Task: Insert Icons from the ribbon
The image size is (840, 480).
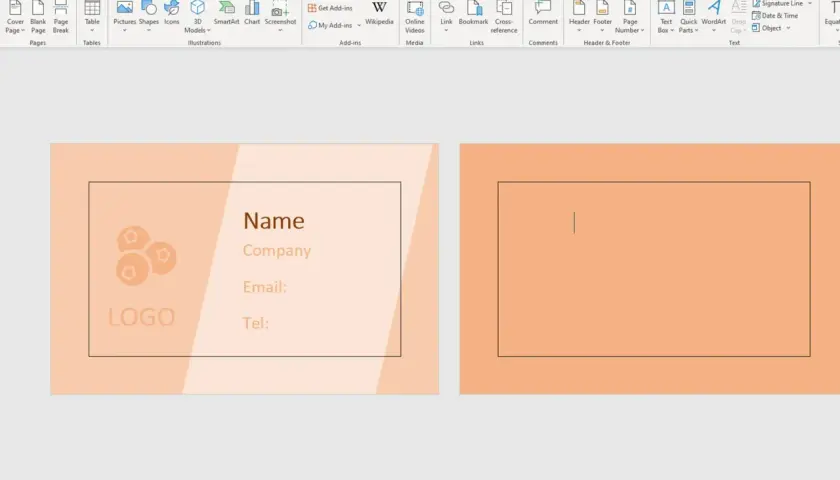Action: point(171,13)
